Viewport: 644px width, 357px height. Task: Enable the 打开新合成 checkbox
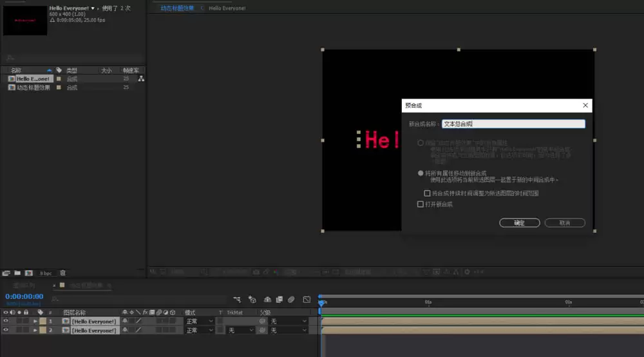[420, 204]
